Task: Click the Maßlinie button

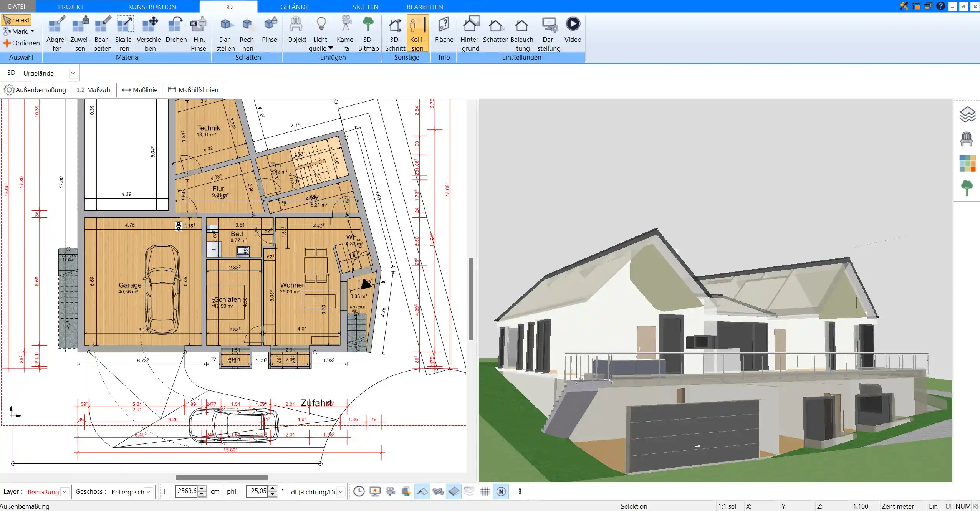Action: tap(139, 90)
